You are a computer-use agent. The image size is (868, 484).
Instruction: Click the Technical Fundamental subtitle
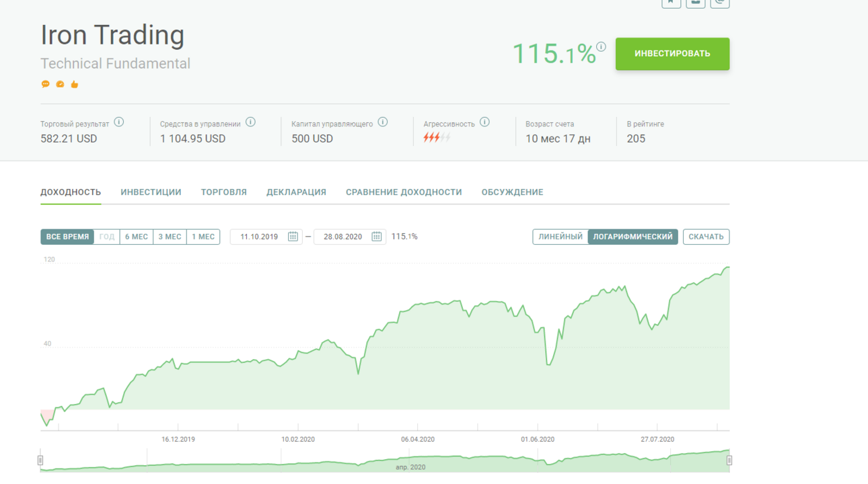tap(115, 64)
